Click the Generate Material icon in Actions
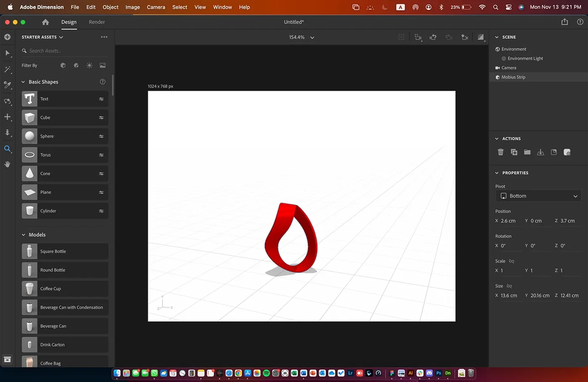588x382 pixels. (567, 152)
